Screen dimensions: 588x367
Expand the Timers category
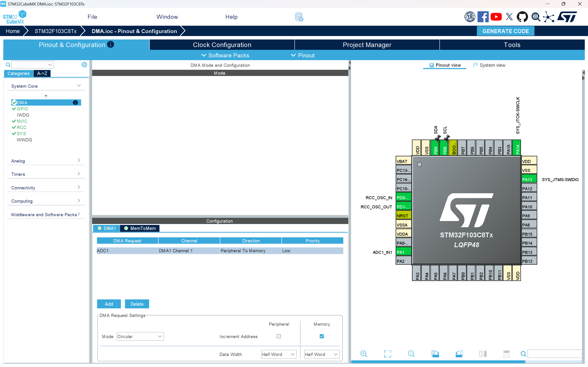pyautogui.click(x=46, y=174)
